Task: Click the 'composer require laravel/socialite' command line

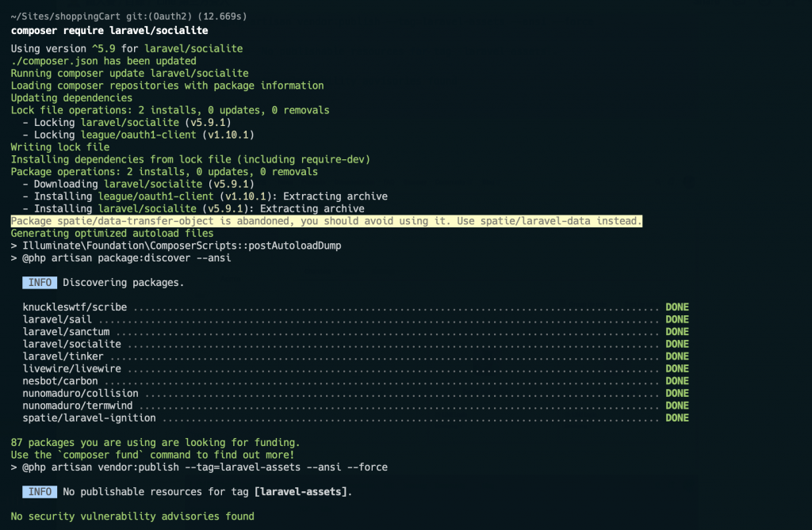Action: pos(109,31)
